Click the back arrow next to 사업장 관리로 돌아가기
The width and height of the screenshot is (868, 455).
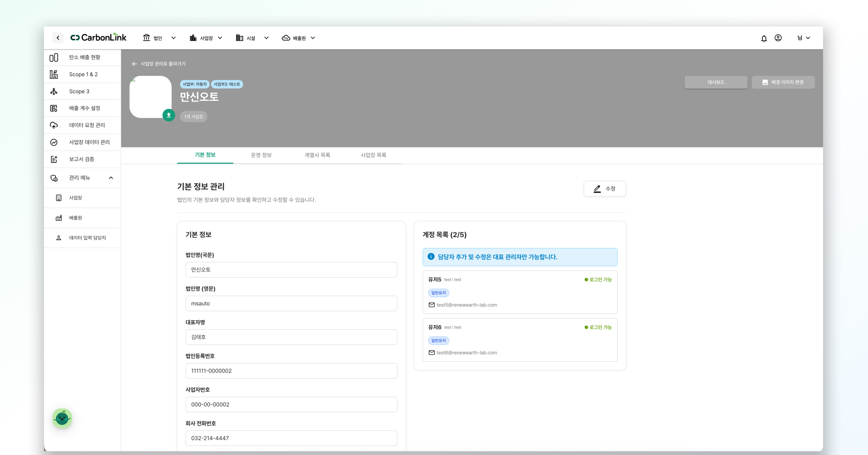pyautogui.click(x=134, y=64)
